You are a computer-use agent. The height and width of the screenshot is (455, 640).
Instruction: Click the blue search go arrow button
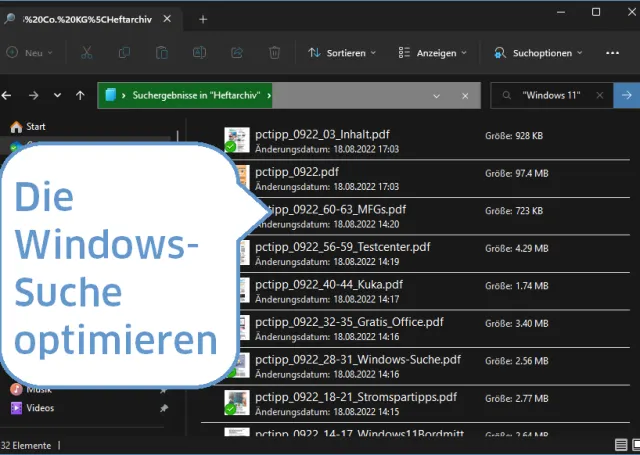627,95
